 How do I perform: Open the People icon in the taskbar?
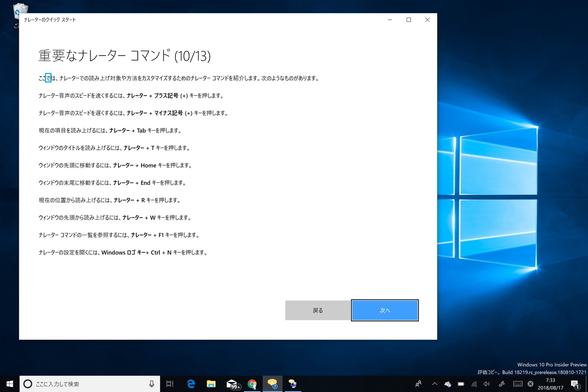point(418,384)
